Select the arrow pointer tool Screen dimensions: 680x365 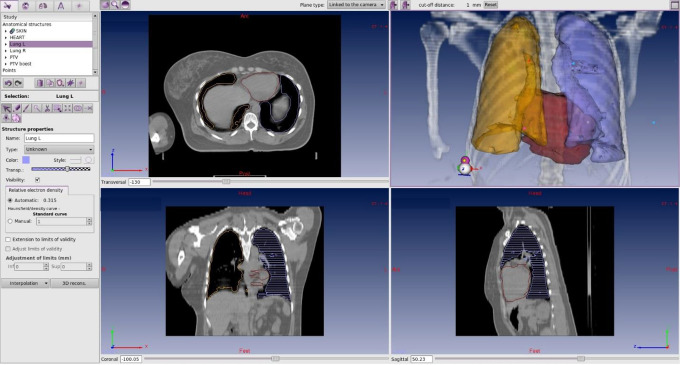click(x=7, y=108)
